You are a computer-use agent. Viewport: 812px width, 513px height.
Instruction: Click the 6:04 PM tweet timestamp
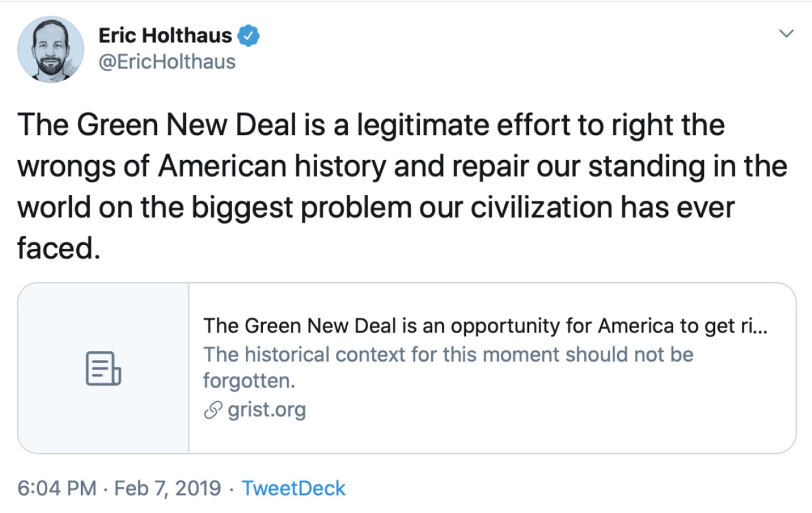tap(57, 487)
